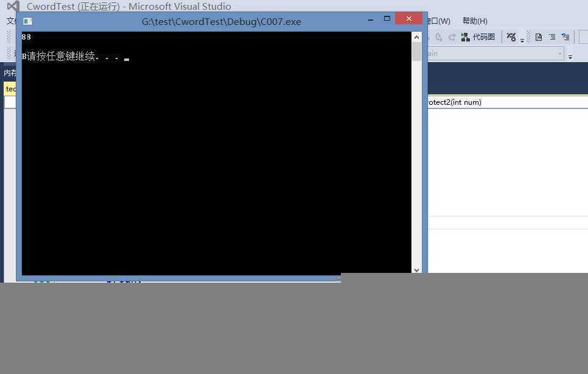Click the function box showing 'otect2(int num)'
Screen dimensions: 588x374
[508, 102]
